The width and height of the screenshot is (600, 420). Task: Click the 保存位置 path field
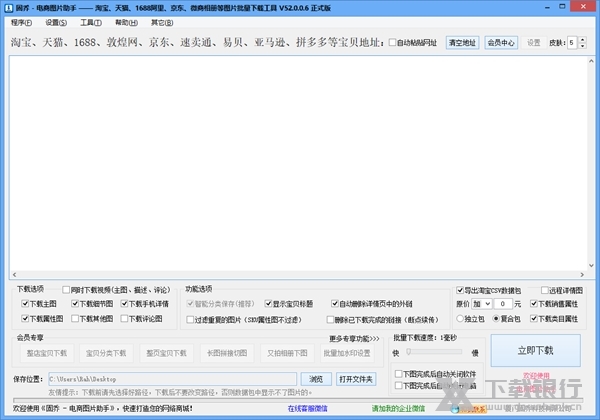click(173, 379)
